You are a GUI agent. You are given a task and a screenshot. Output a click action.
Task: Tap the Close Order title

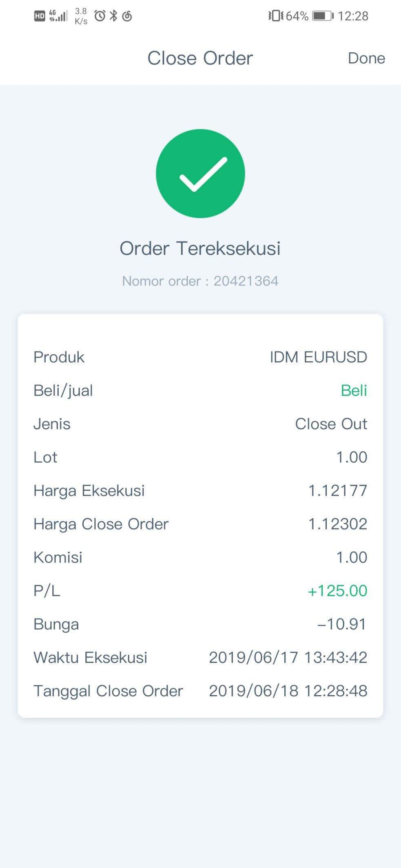click(x=200, y=58)
